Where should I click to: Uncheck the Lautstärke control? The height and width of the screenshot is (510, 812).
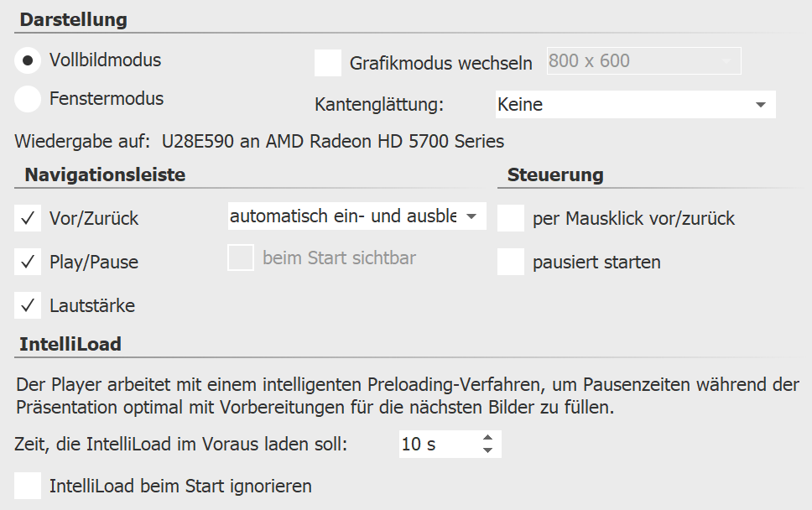click(x=28, y=305)
